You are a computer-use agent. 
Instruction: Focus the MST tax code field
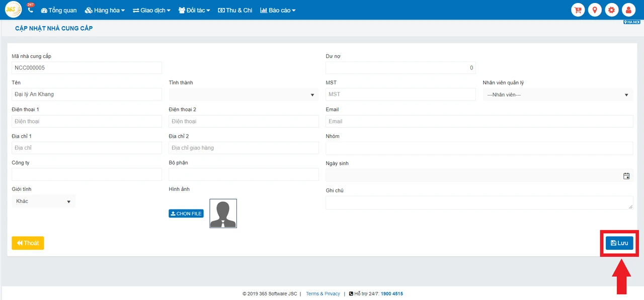pos(400,94)
